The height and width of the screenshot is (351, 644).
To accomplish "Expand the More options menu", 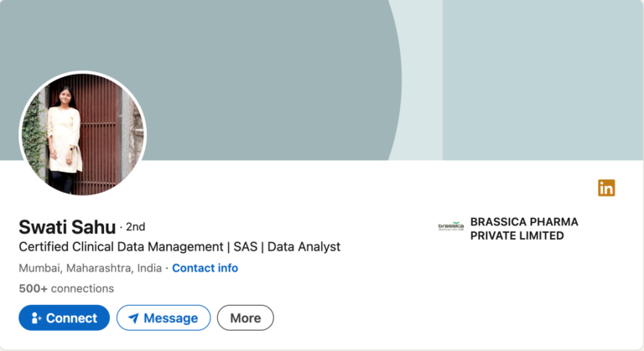I will pos(245,318).
